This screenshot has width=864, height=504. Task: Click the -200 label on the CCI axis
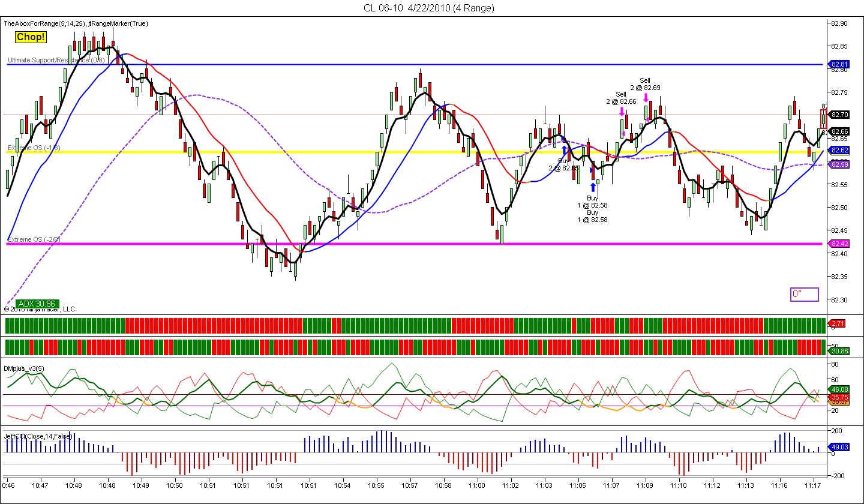838,475
